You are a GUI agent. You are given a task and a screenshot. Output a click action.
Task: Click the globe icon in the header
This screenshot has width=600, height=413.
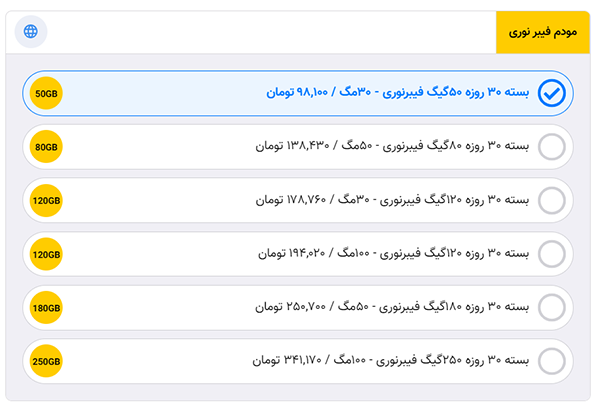pos(31,31)
